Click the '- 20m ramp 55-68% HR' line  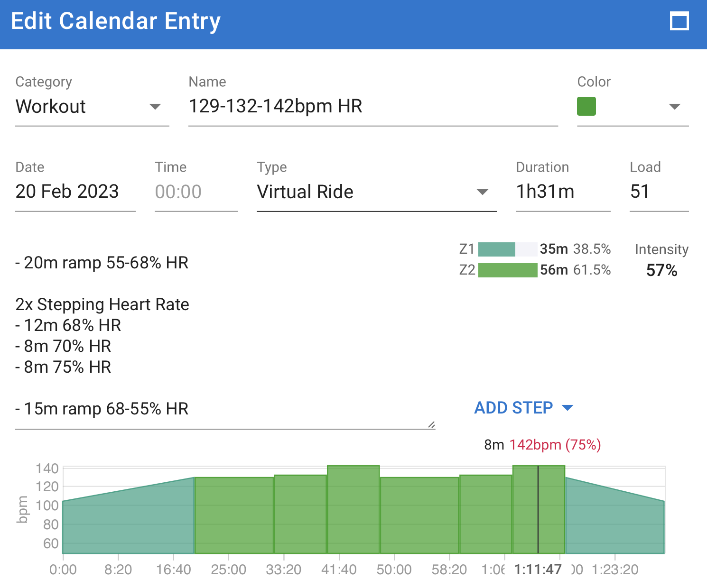(x=102, y=263)
